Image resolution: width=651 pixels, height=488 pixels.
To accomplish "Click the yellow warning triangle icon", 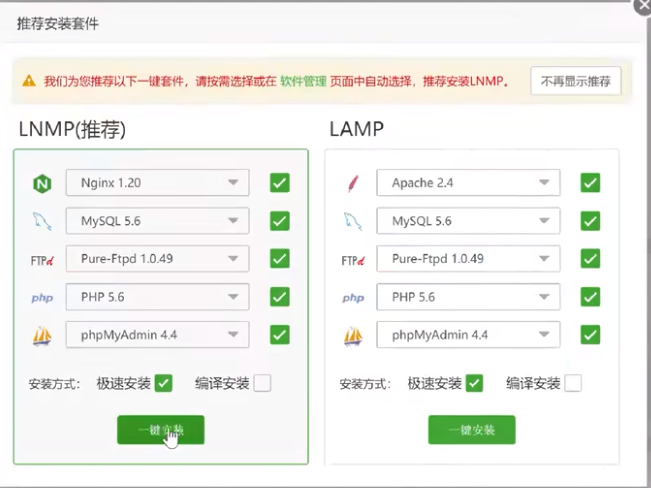I will pos(29,80).
